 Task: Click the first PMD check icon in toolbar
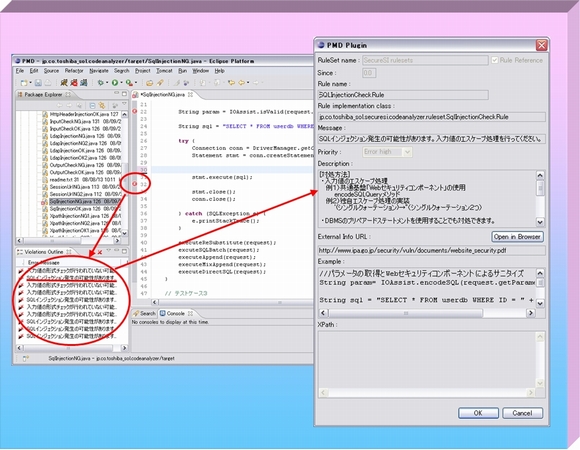point(64,82)
